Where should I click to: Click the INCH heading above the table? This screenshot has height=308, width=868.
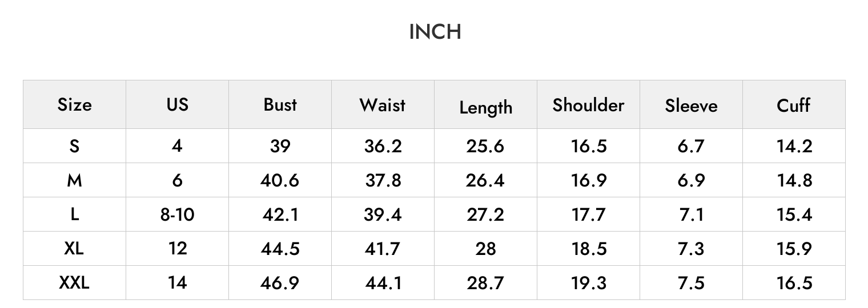click(x=435, y=32)
